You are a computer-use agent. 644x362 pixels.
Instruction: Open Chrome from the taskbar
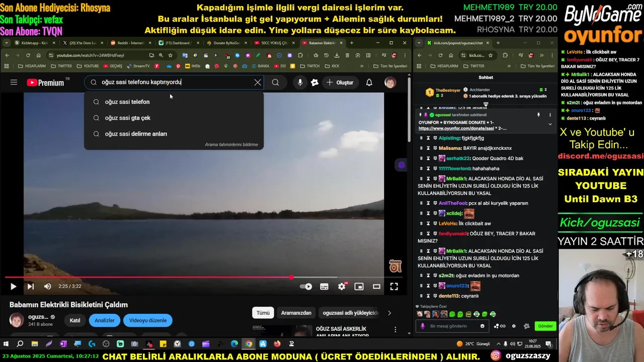click(x=249, y=344)
